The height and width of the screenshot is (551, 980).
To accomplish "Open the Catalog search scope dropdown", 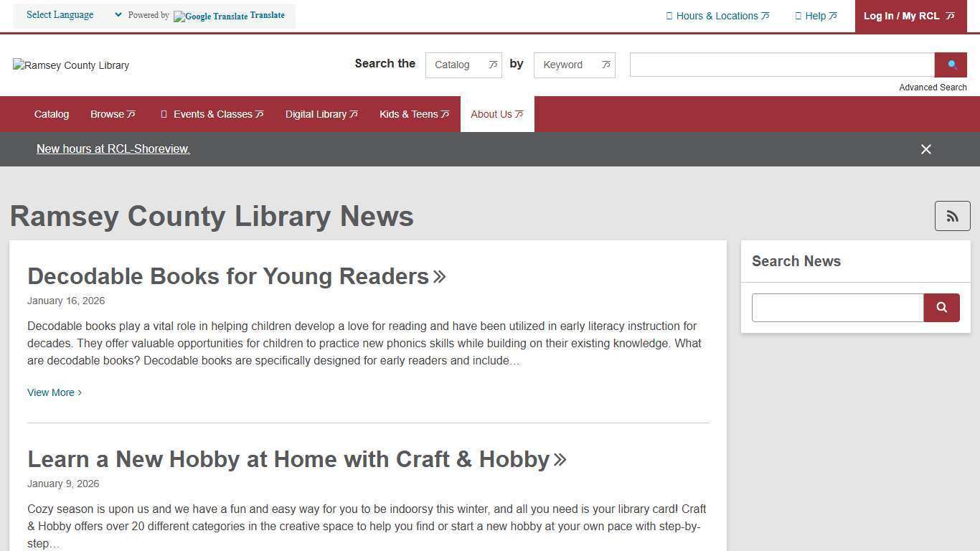I will pyautogui.click(x=463, y=65).
